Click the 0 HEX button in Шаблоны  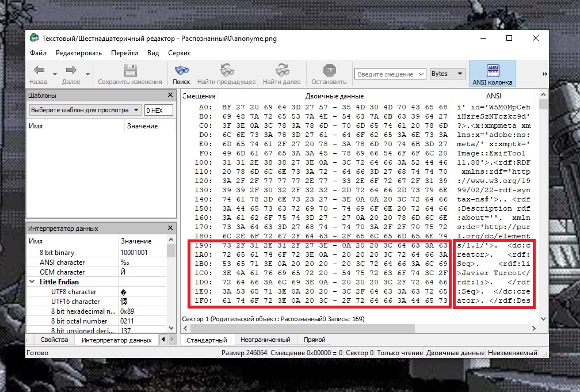tap(158, 110)
